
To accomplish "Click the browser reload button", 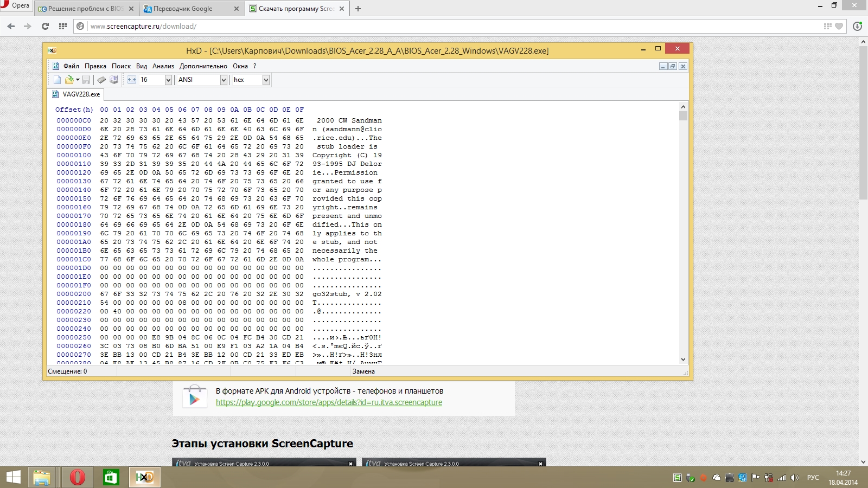I will click(x=45, y=26).
